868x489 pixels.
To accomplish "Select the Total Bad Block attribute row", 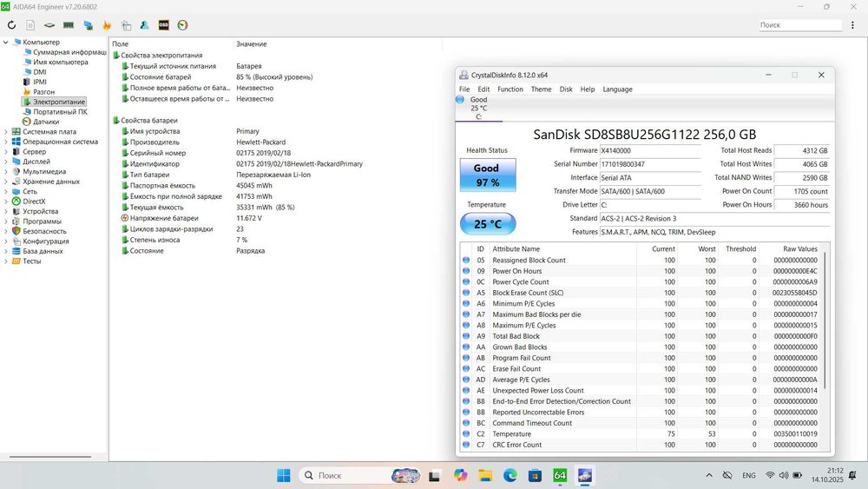I will tap(641, 336).
